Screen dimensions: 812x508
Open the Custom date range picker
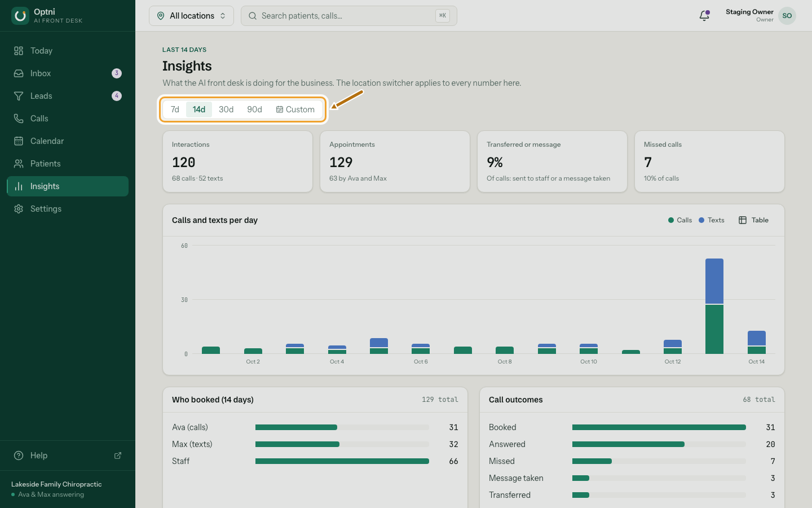coord(295,110)
